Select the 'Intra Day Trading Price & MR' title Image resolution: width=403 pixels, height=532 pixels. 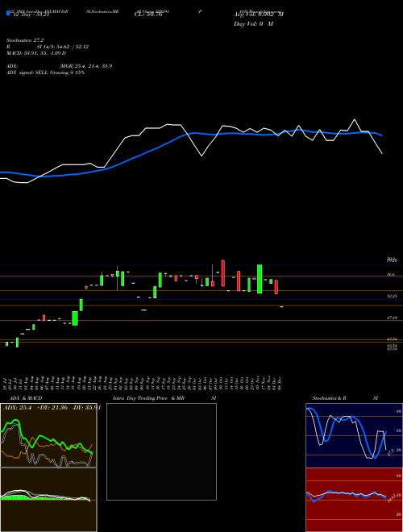(148, 398)
